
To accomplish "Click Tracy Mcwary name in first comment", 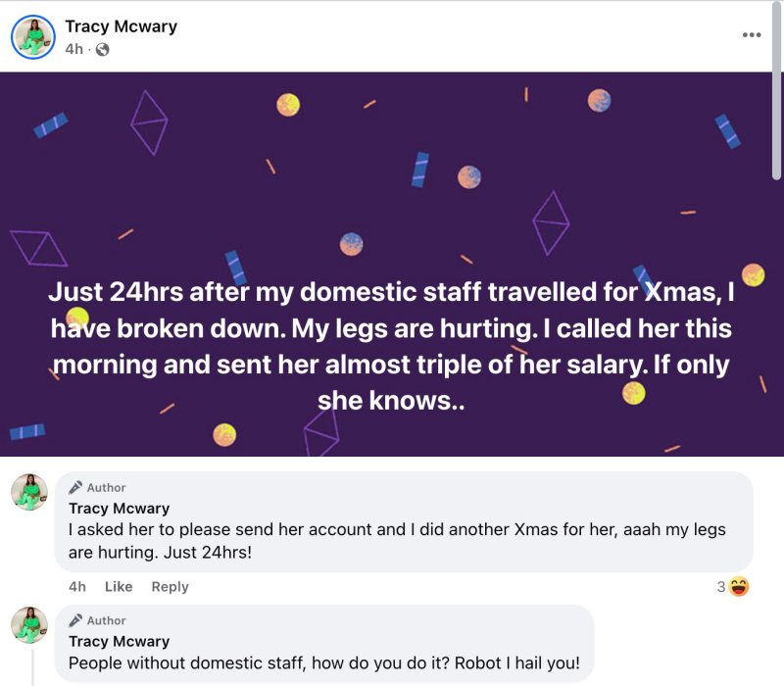I will coord(119,509).
